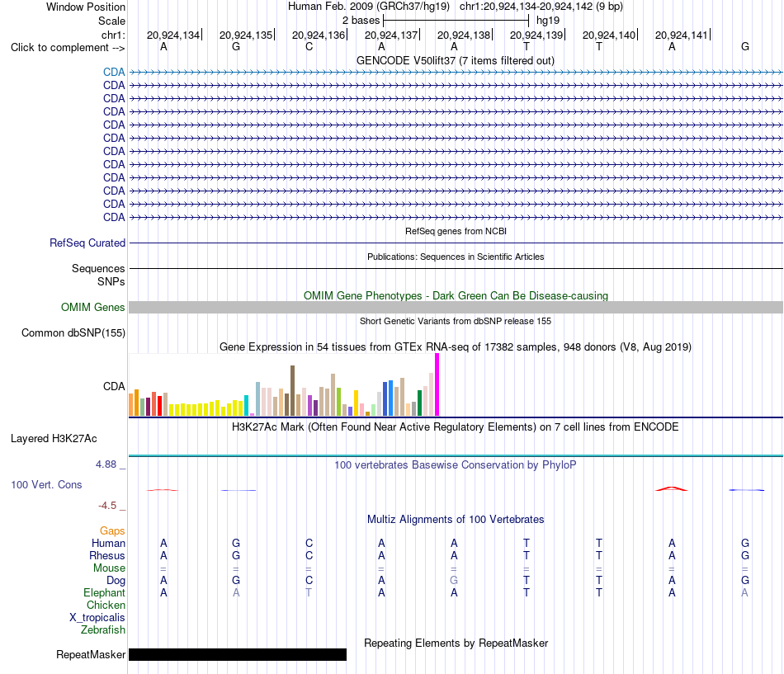
Task: Click the gray OMIM Genes item bar
Action: 456,307
